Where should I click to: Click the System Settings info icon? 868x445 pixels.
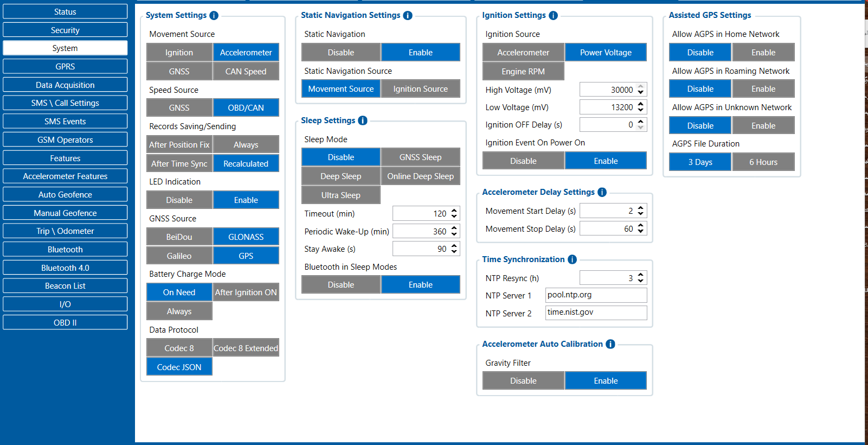pyautogui.click(x=214, y=16)
